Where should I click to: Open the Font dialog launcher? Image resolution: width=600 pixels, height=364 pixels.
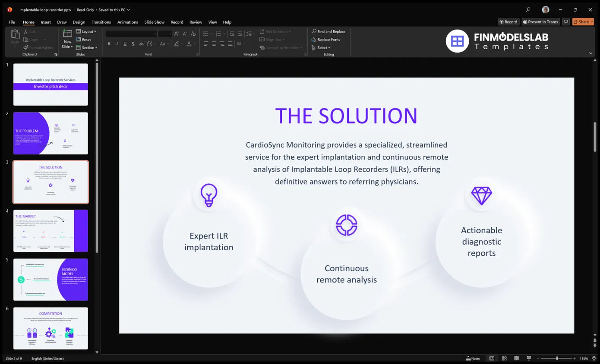click(x=197, y=54)
